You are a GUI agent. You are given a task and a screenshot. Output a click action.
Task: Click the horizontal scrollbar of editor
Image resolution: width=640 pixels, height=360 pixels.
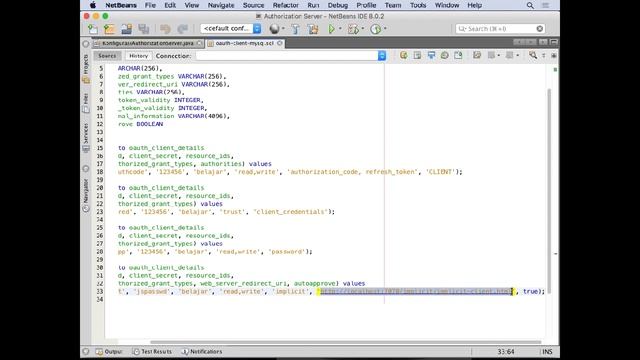click(x=345, y=342)
